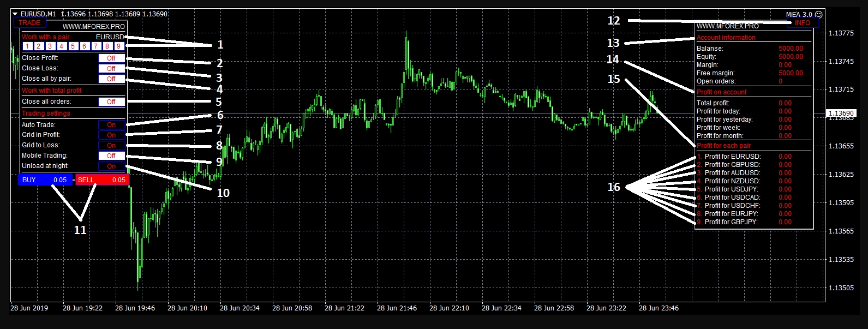Select pair number 2 box

pos(39,46)
